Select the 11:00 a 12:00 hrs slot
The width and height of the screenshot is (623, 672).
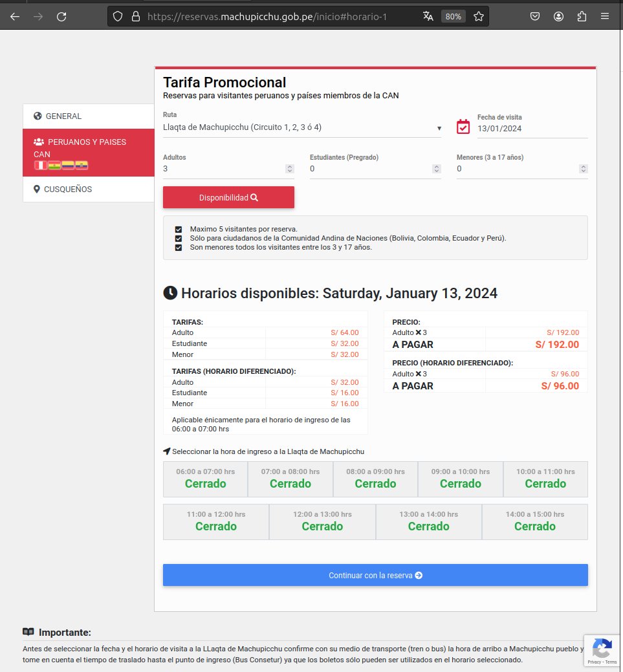coord(216,521)
